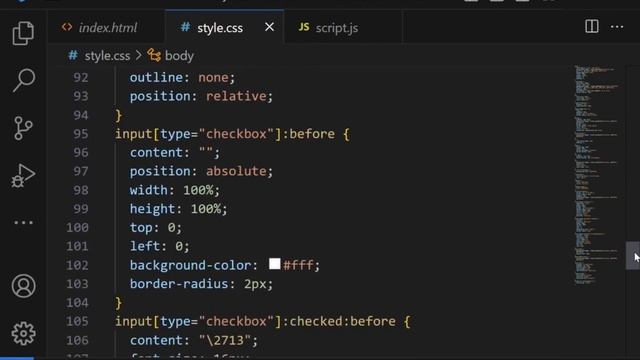Click line number 95 in gutter

click(x=81, y=134)
